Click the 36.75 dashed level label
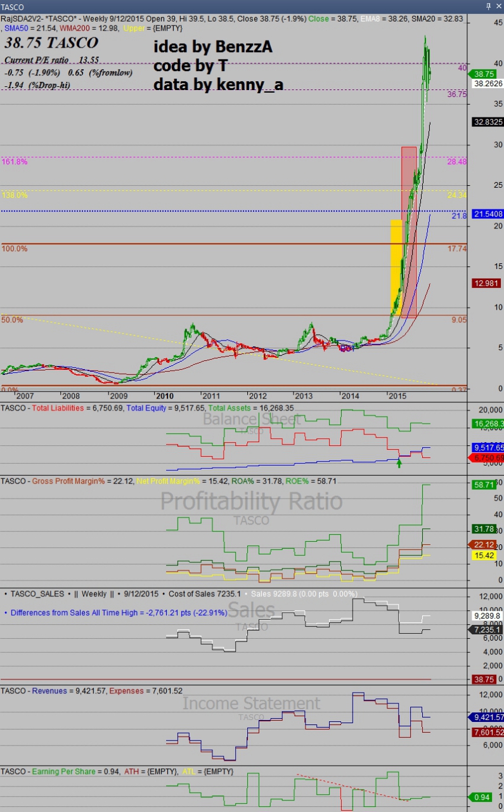The image size is (504, 812). [x=456, y=94]
